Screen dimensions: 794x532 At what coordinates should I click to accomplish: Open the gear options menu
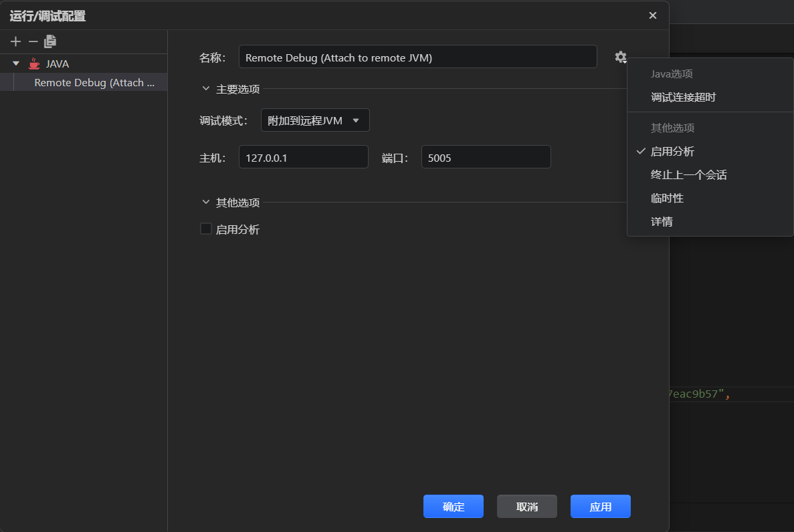(x=621, y=57)
